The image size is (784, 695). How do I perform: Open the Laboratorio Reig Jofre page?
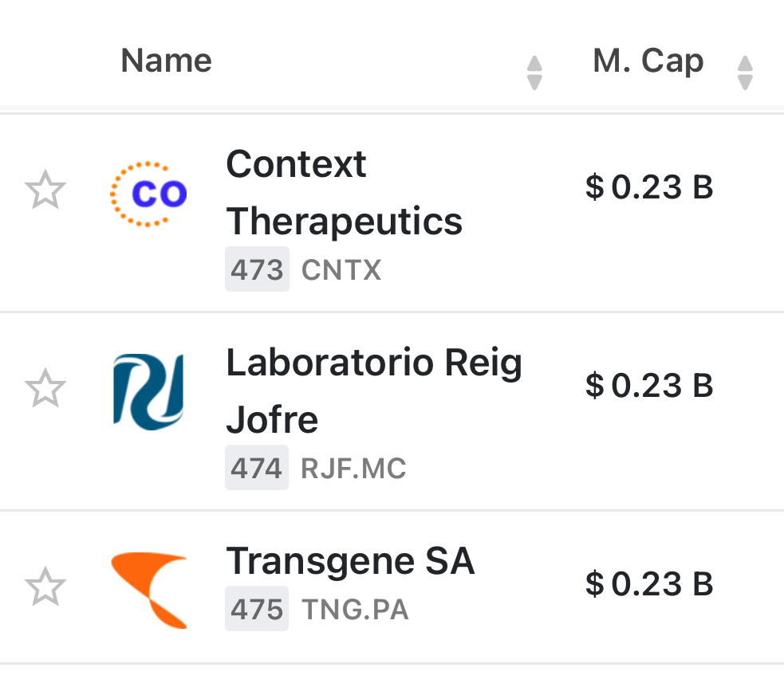(x=374, y=391)
